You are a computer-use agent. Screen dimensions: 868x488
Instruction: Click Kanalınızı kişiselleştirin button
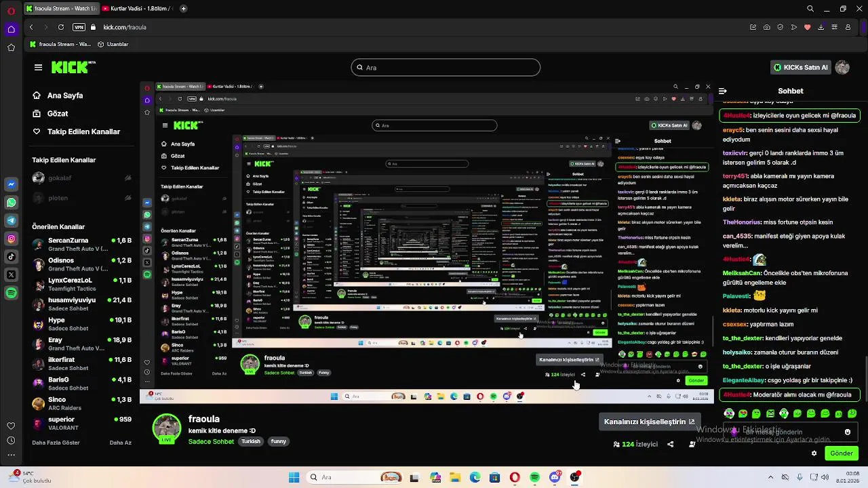click(649, 422)
